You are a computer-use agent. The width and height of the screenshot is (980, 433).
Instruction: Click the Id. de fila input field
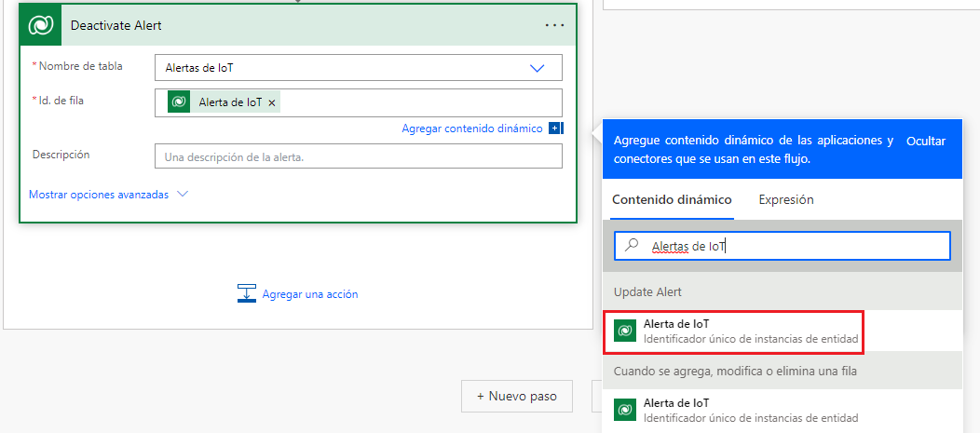[x=358, y=103]
